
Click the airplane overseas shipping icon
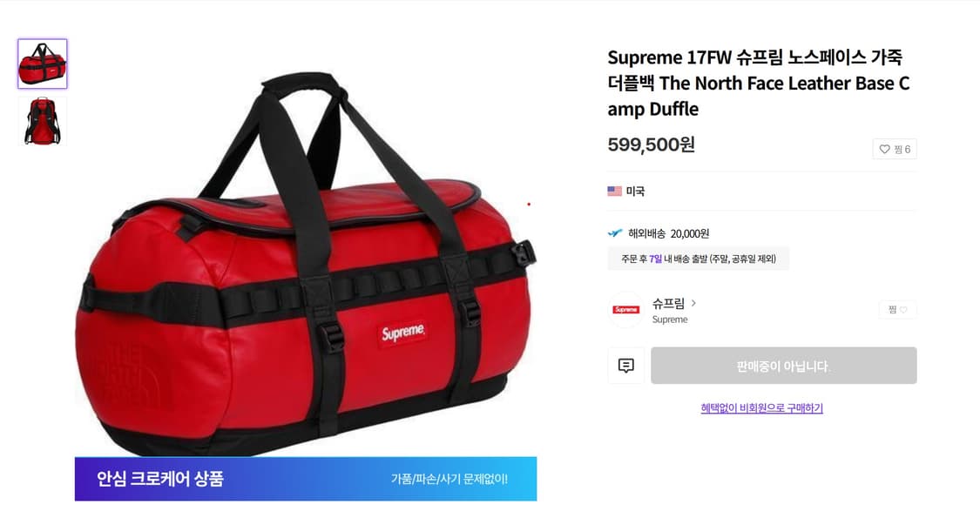pos(615,233)
